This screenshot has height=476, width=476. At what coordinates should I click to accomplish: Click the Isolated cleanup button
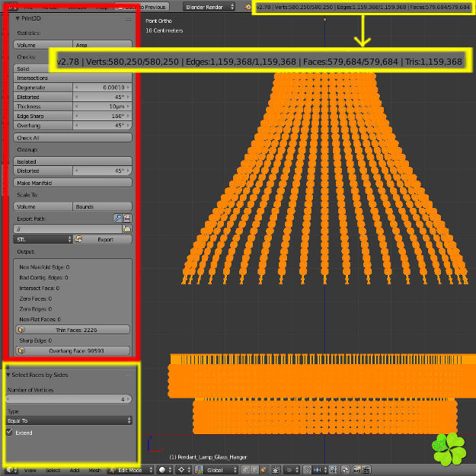coord(72,161)
